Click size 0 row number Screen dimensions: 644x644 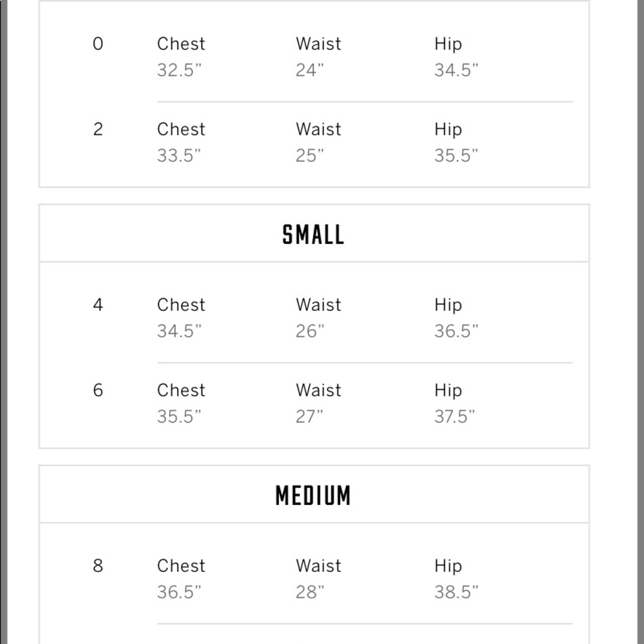click(98, 44)
